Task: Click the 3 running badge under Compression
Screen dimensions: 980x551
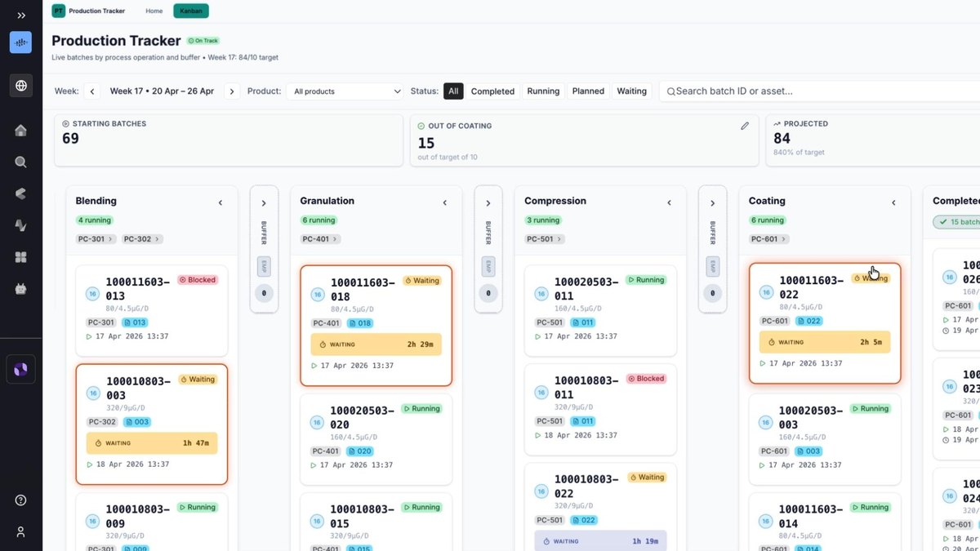Action: click(x=544, y=220)
